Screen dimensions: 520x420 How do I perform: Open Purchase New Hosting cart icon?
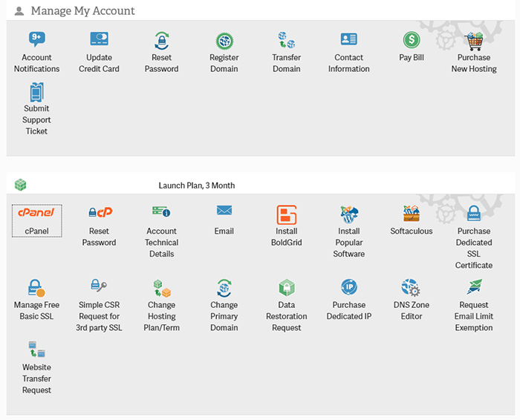tap(473, 40)
